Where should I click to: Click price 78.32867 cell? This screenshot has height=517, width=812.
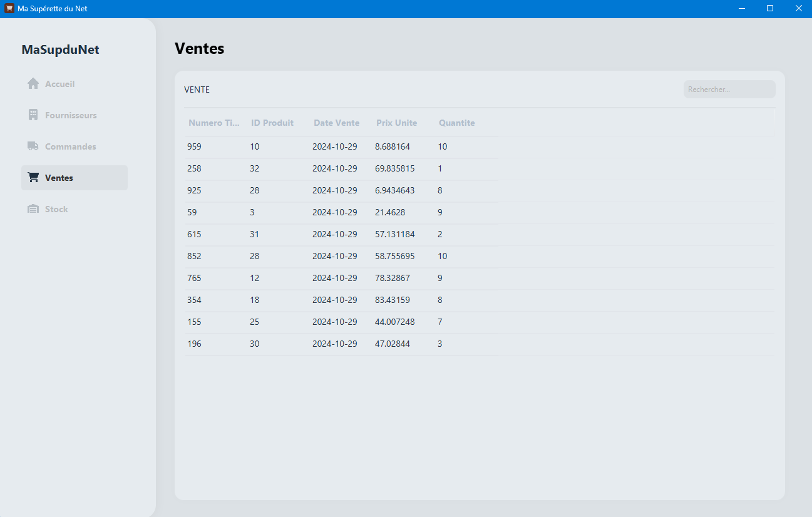point(404,278)
